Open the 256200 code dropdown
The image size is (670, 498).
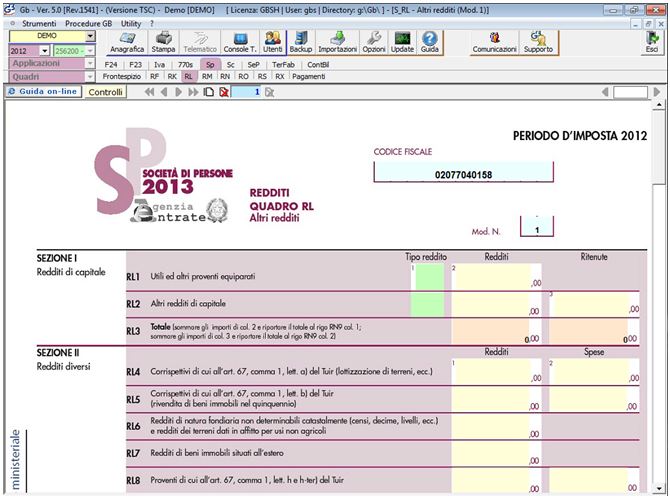pos(90,51)
